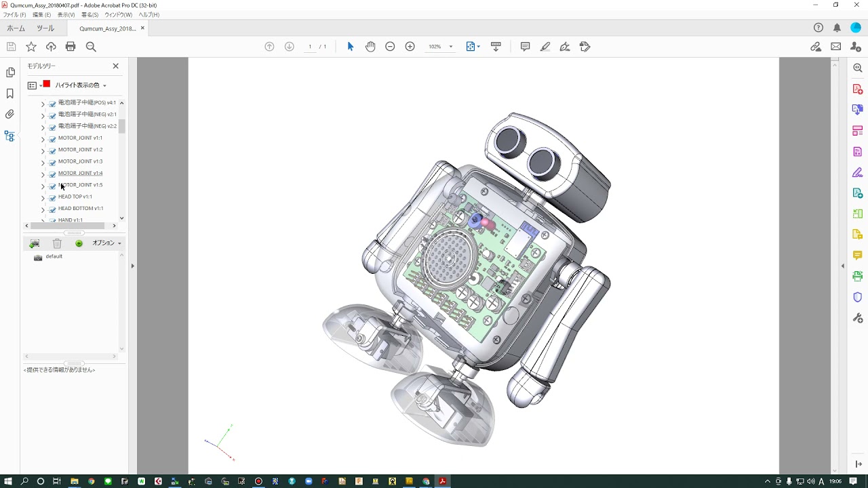Open the オプション dropdown
868x488 pixels.
click(x=106, y=243)
